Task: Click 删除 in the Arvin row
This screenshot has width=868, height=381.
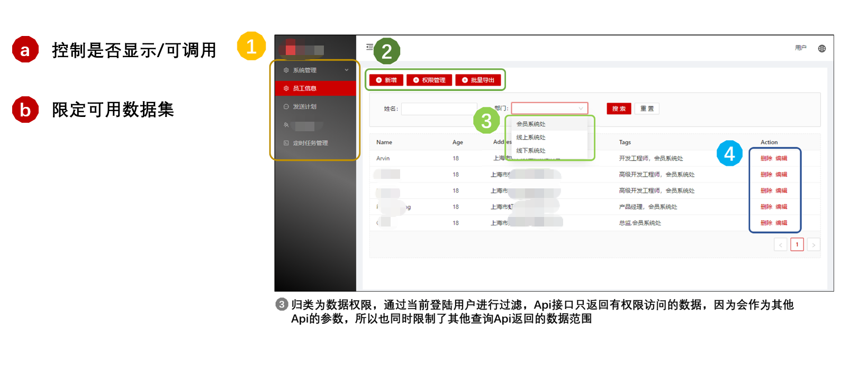Action: click(x=766, y=158)
